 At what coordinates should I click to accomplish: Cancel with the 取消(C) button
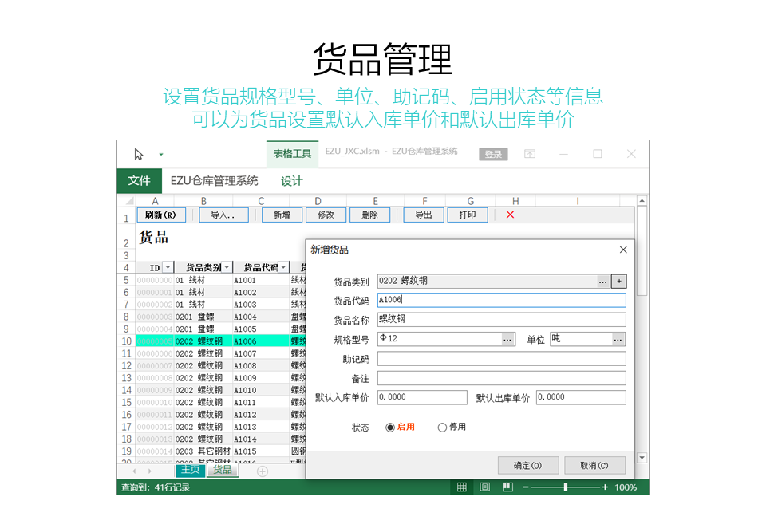point(594,466)
